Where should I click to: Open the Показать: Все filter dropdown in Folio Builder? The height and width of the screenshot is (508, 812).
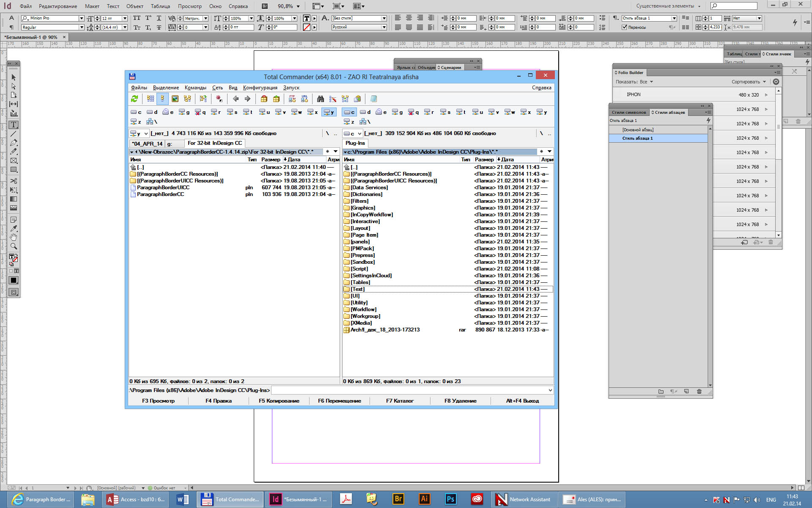coord(634,82)
